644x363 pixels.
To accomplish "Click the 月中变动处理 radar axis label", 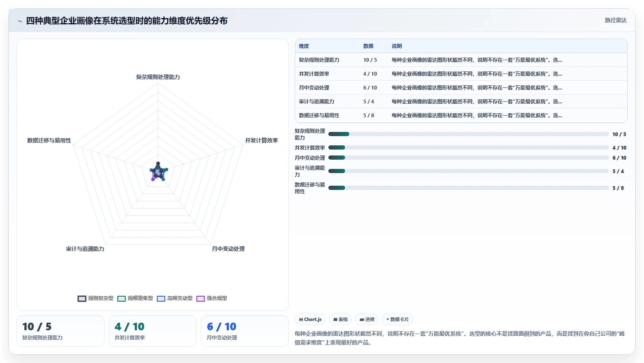I will tap(228, 249).
